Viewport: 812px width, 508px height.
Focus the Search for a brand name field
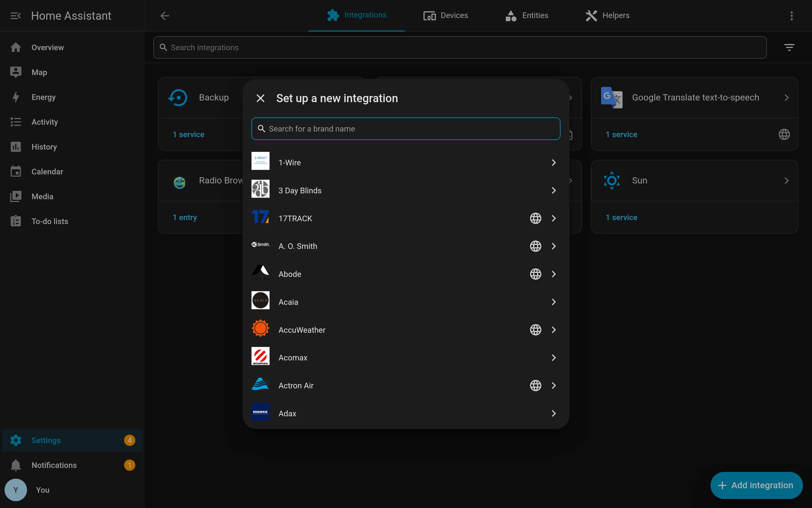406,129
